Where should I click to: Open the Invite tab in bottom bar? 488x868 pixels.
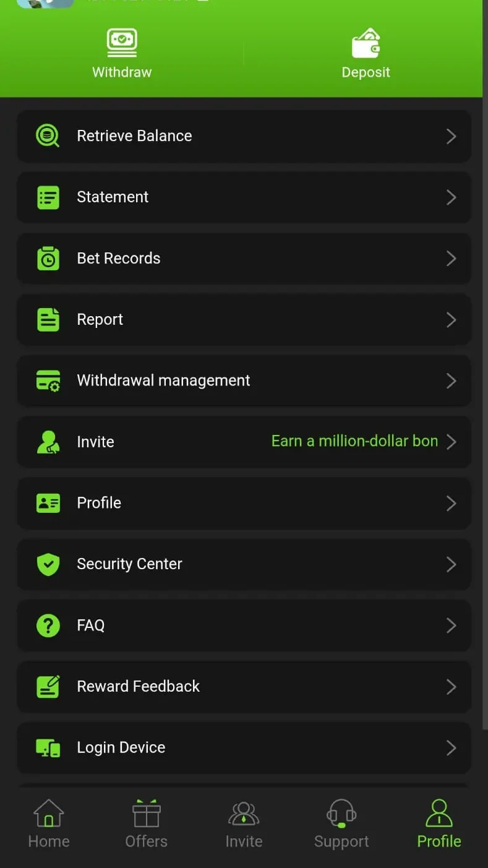(x=244, y=824)
